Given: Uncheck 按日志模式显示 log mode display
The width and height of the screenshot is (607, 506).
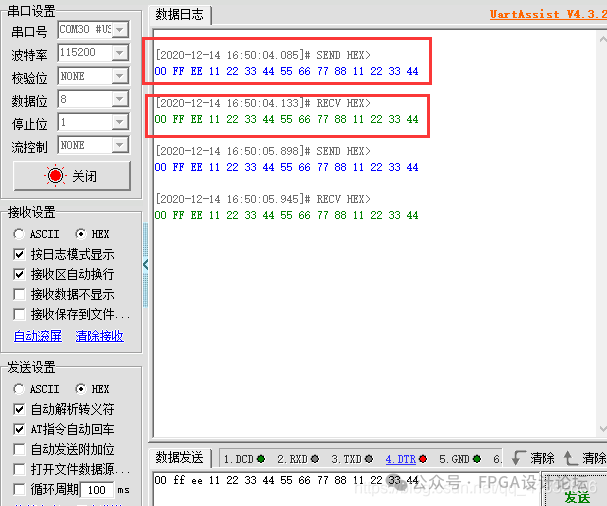Looking at the screenshot, I should pos(20,254).
